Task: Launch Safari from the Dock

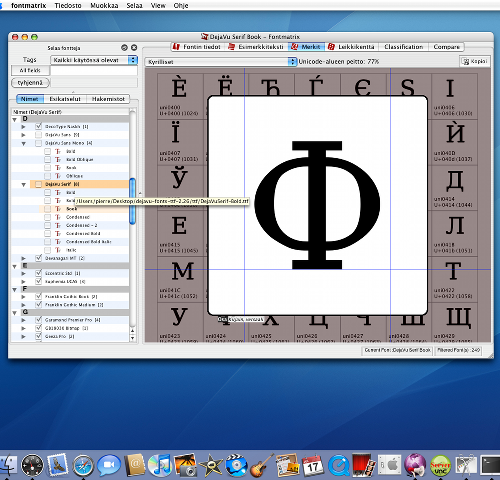Action: point(83,465)
